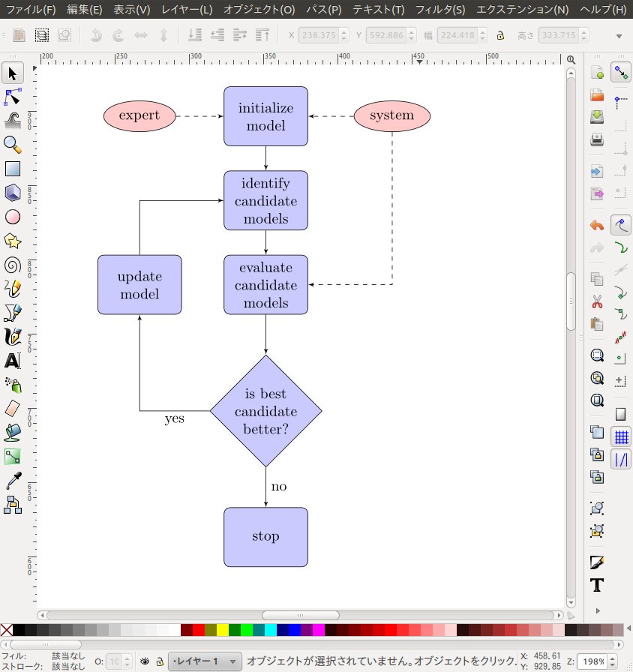
Task: Adjust the width value stepper
Action: coord(482,35)
